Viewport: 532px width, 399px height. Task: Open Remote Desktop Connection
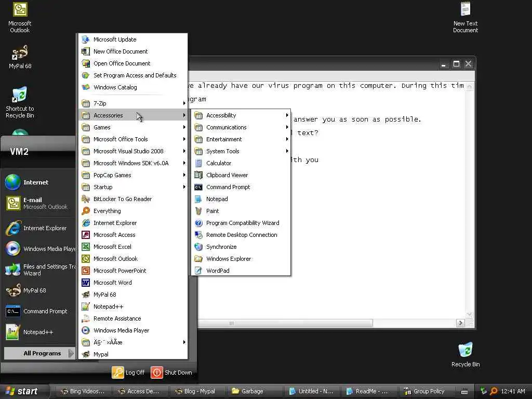(x=241, y=235)
